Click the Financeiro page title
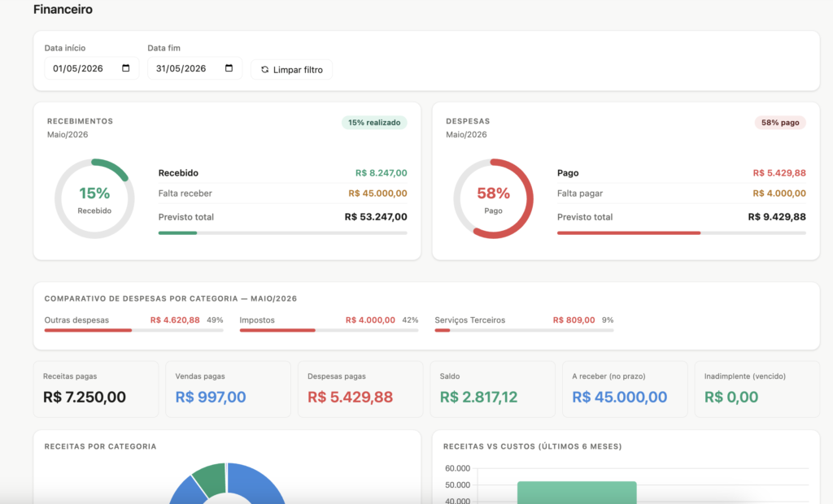Screen dimensions: 833x504 [63, 10]
